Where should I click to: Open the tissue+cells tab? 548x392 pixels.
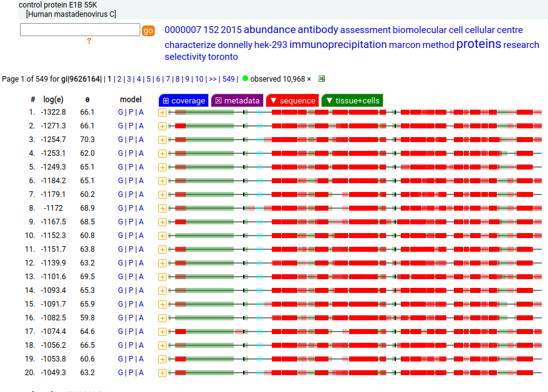tap(352, 100)
